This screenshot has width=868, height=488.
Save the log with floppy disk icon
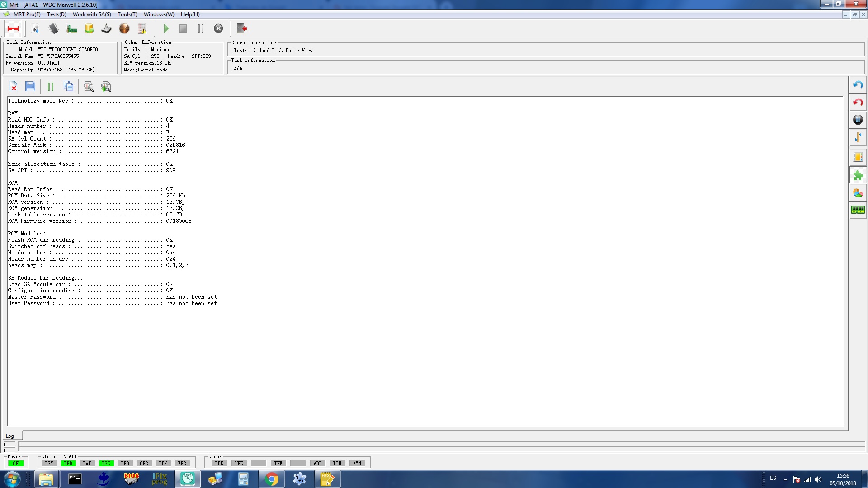30,86
